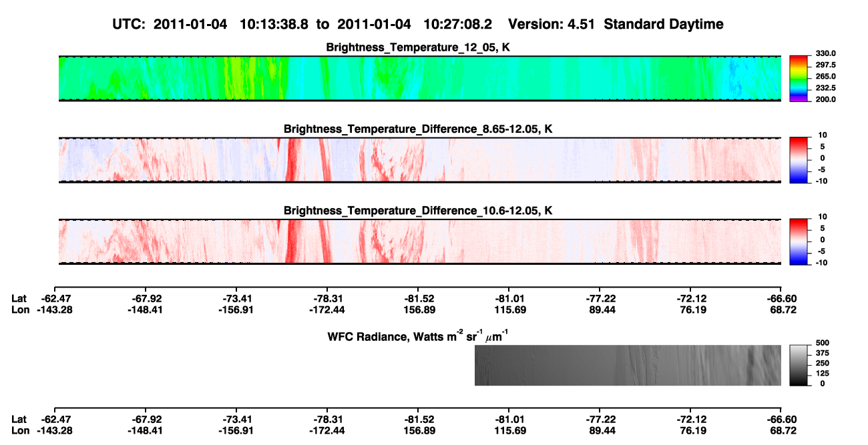The image size is (868, 445).
Task: Click longitude 115.69 on the axis below the WFC panel
Action: tap(509, 431)
